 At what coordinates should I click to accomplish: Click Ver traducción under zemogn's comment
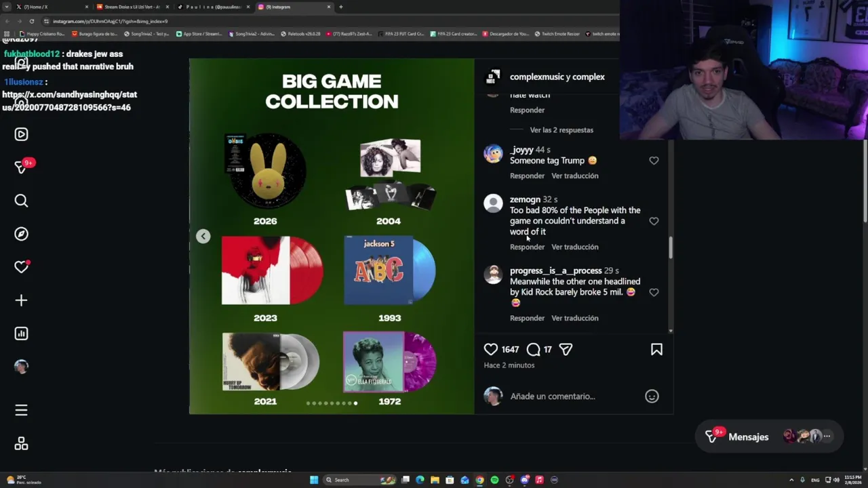pos(575,247)
